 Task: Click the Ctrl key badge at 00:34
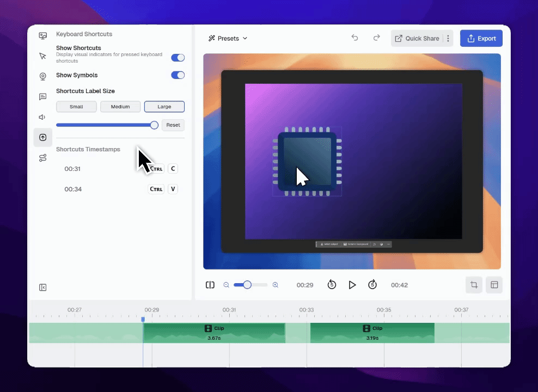156,189
